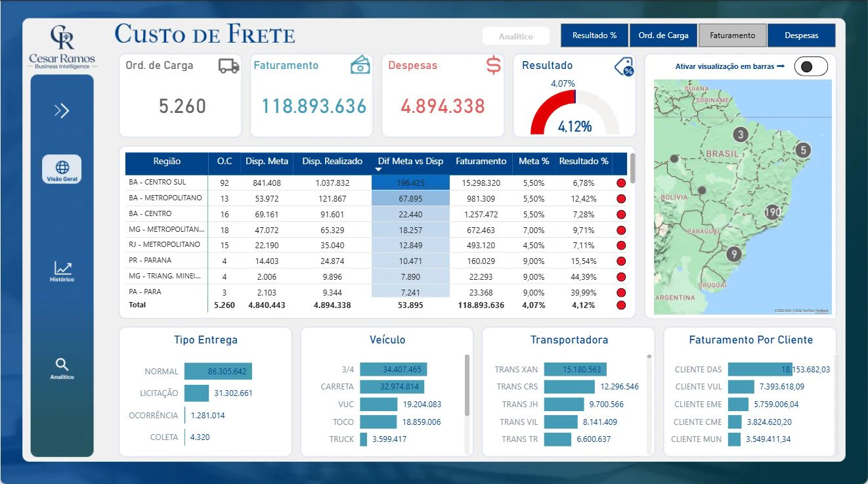
Task: Select the NORMAL bar in Tipo Entrega
Action: point(218,372)
